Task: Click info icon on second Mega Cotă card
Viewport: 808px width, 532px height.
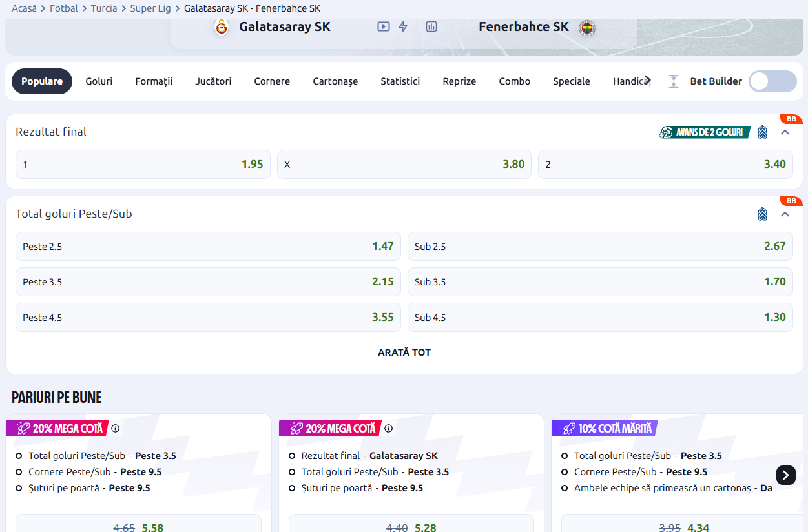Action: [x=389, y=428]
